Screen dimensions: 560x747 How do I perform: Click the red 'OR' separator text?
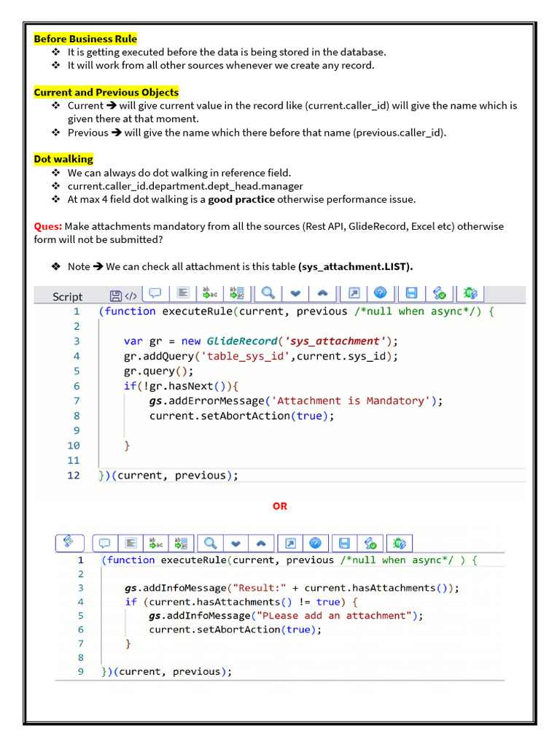[280, 506]
